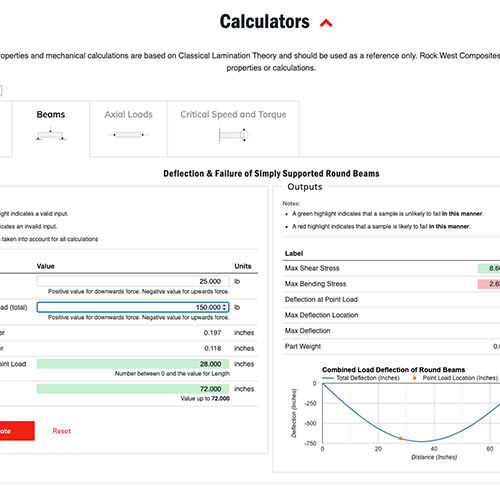Screen dimensions: 500x500
Task: Click the 'Value up to 72.000' hint
Action: click(x=205, y=399)
